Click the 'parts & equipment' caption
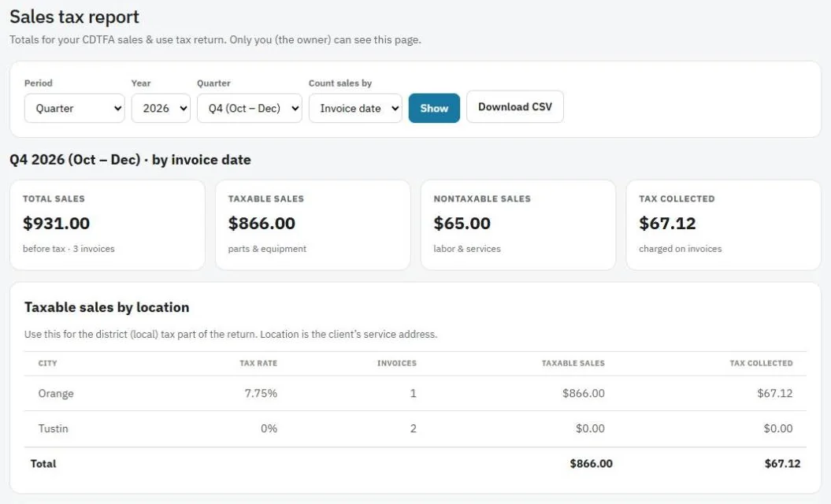 pos(267,249)
